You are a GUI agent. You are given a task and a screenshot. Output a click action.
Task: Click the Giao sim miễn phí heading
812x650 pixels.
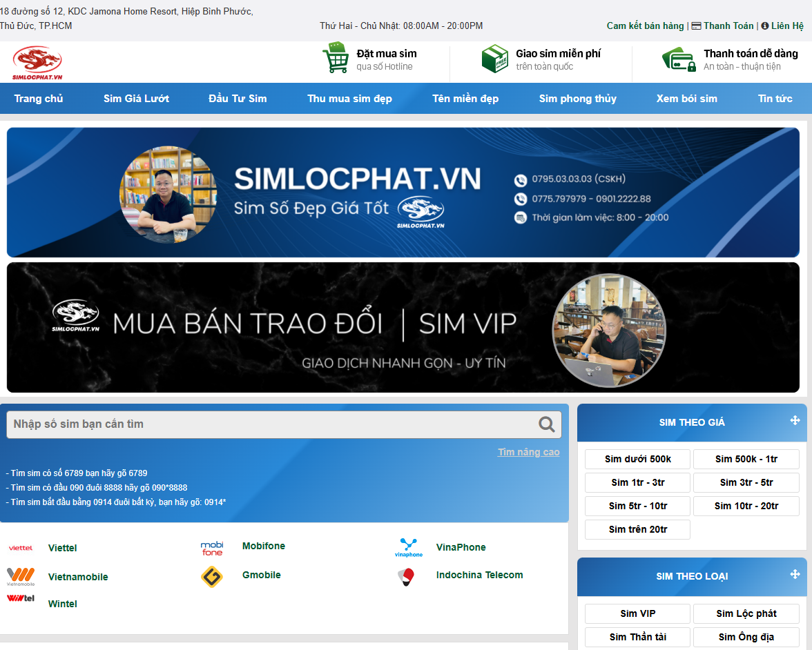pyautogui.click(x=558, y=53)
